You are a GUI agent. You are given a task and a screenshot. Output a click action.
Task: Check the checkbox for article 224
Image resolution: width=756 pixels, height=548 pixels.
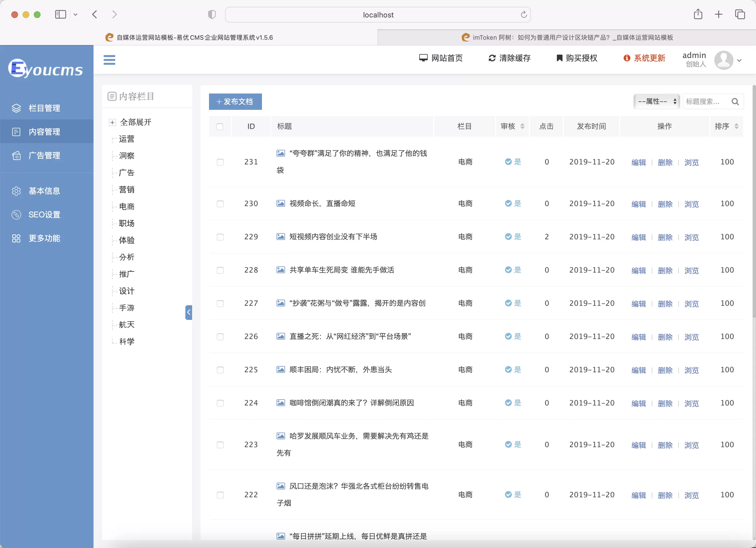220,403
